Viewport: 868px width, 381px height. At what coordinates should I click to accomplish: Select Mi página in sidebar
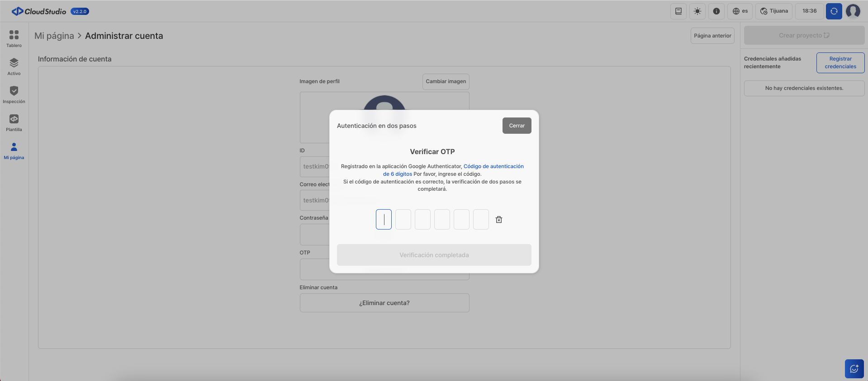14,151
